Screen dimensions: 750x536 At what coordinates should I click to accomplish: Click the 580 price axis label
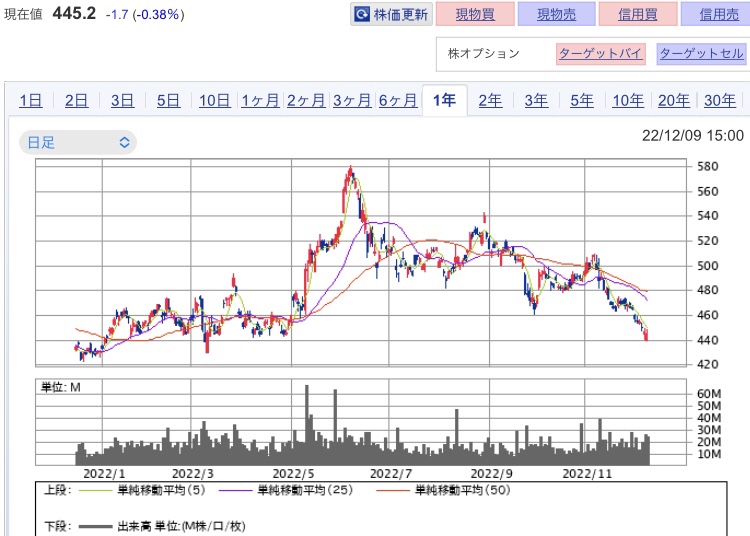(x=707, y=167)
